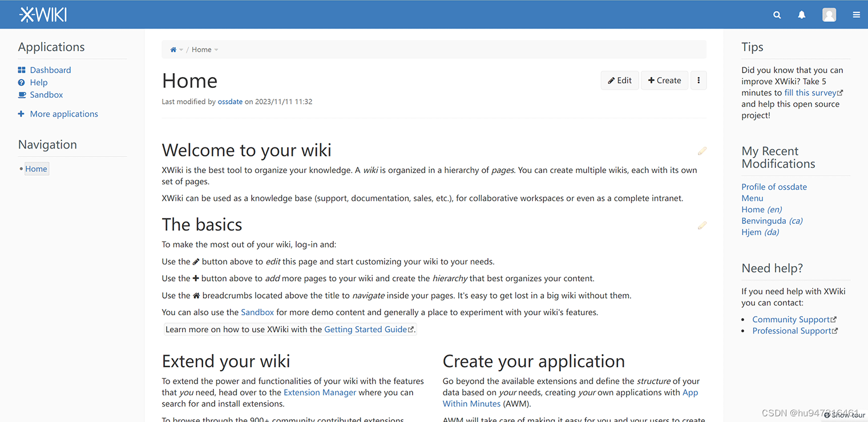Select the Sandbox icon in the sidebar
Viewport: 868px width, 422px height.
click(x=21, y=95)
